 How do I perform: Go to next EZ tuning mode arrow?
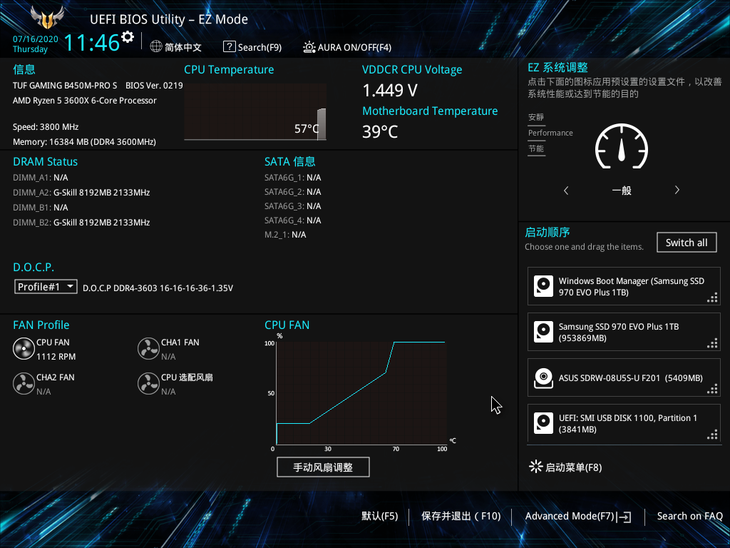(x=677, y=190)
